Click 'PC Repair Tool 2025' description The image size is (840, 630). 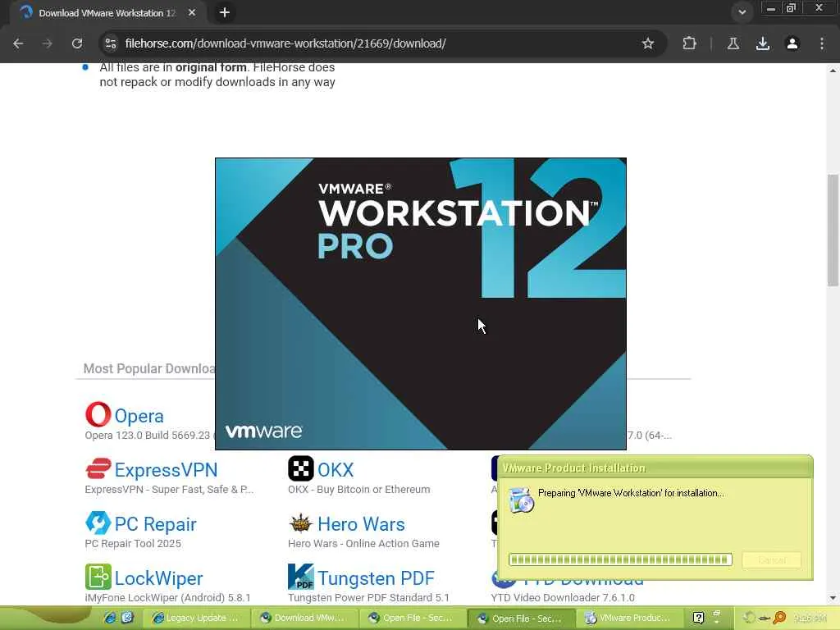pos(133,543)
